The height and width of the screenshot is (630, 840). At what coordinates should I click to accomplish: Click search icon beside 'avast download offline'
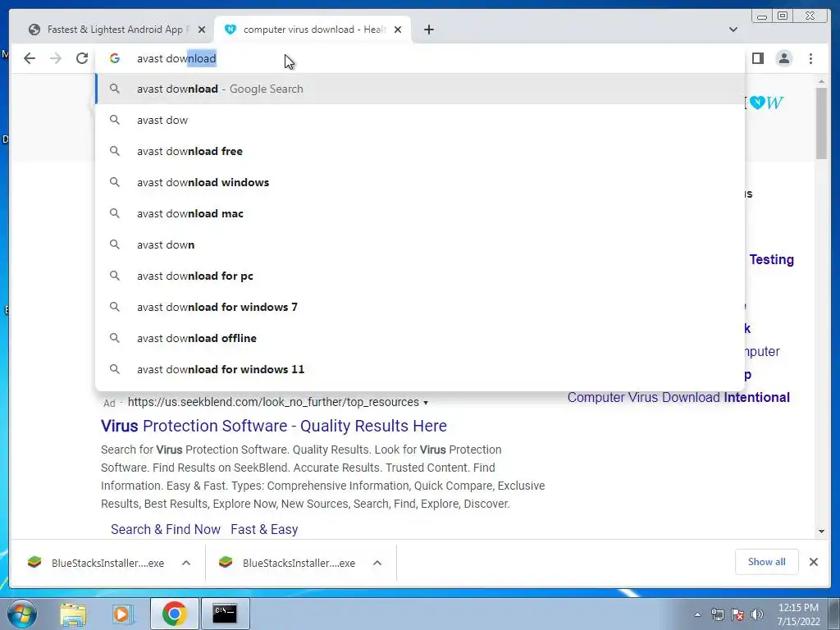115,338
